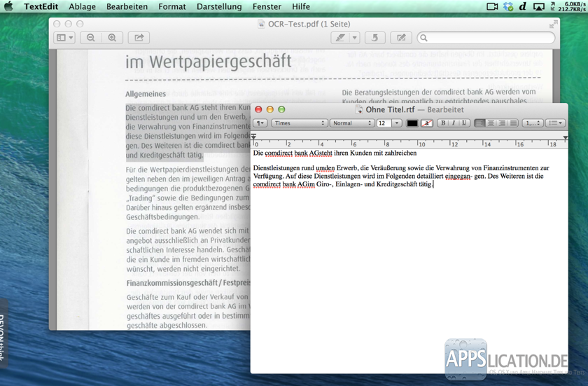
Task: Select the highlight marker tool in Preview
Action: (340, 38)
